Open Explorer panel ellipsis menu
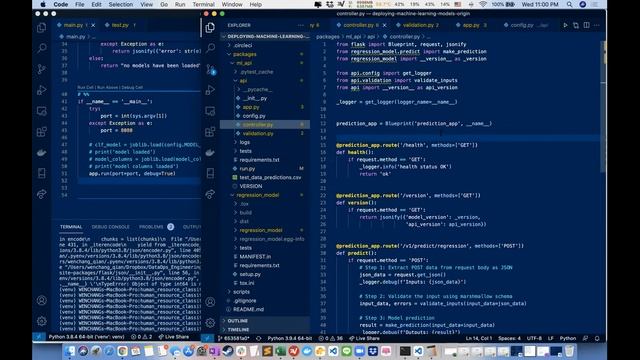Screen dimensions: 640x360 click(x=301, y=25)
